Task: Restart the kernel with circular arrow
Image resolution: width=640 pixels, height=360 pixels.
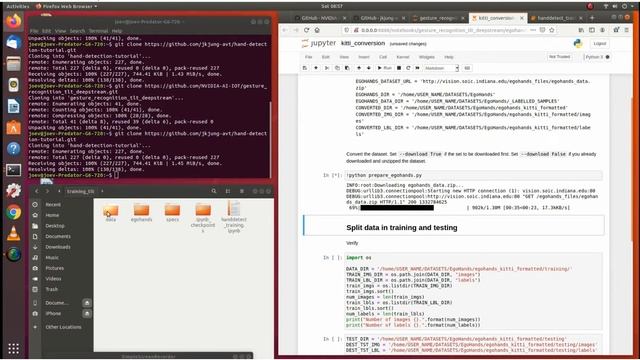Action: [408, 68]
